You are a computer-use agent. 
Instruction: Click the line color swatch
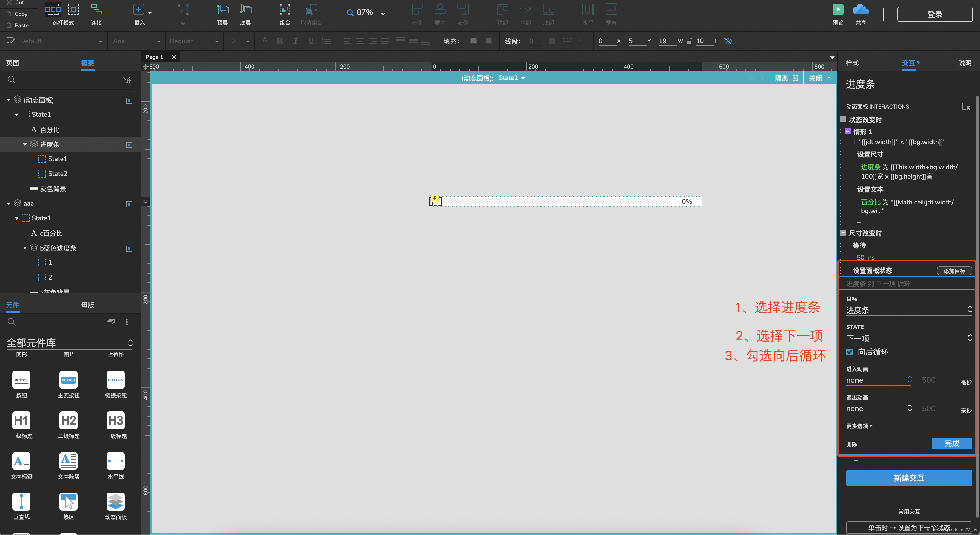click(x=552, y=41)
